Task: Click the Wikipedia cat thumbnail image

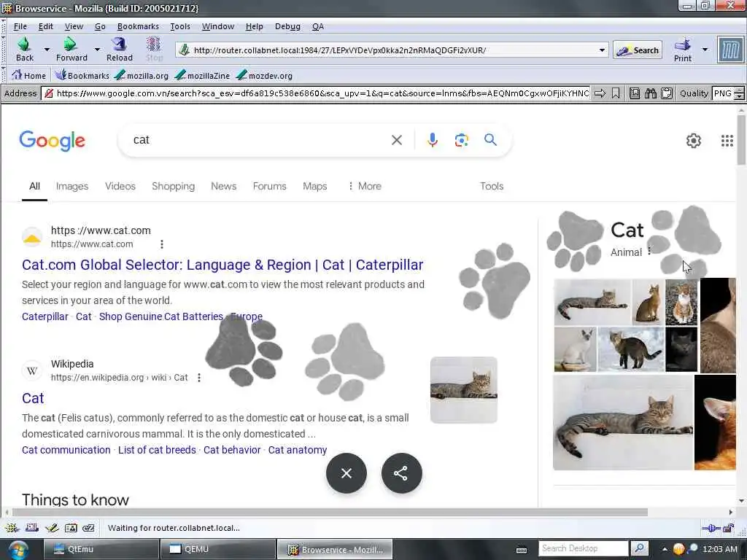Action: click(x=463, y=390)
